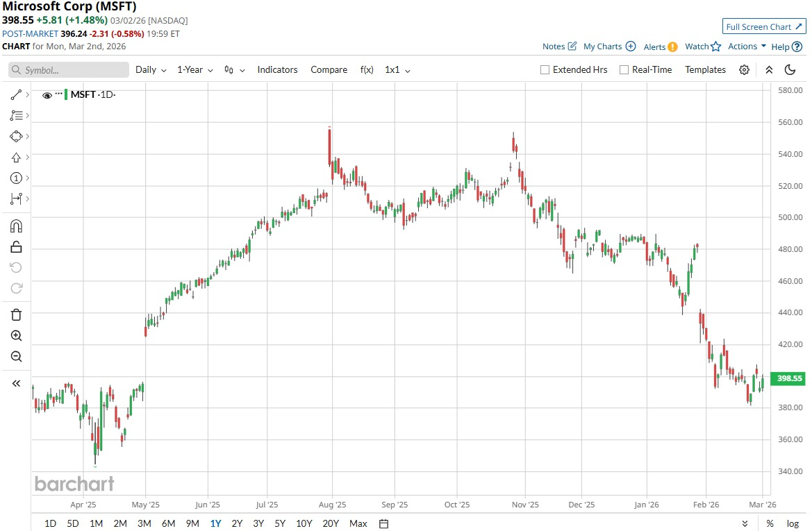Open the f(x) expressions menu
Screen dimensions: 812x531
coord(367,70)
